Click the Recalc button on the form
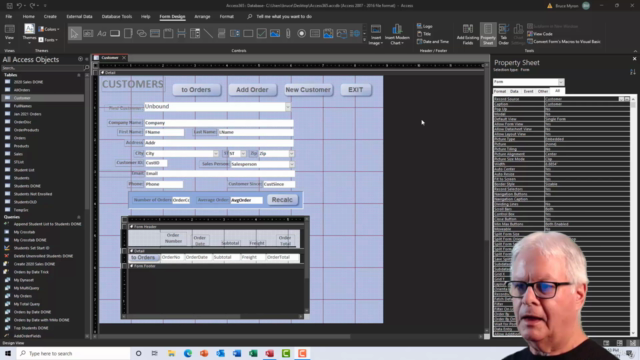This screenshot has height=360, width=640. click(282, 200)
